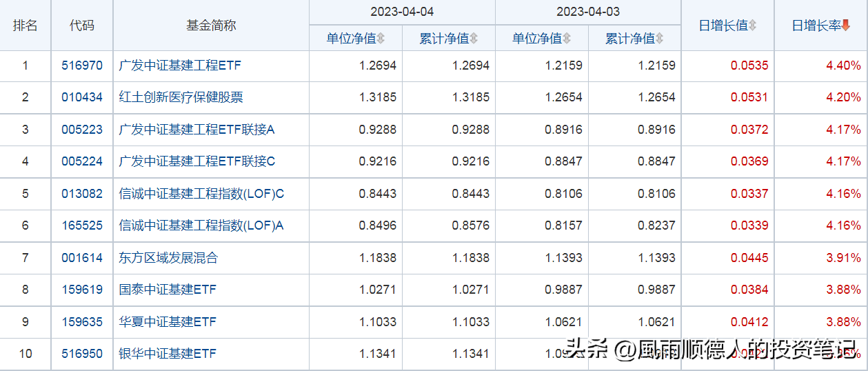868x371 pixels.
Task: Click the 2023-04-03 date header
Action: (588, 12)
